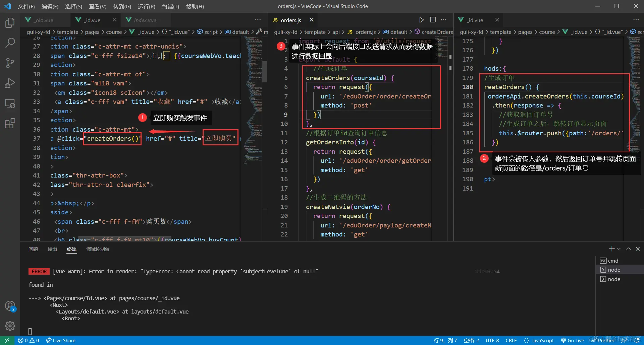
Task: Open more actions for the rightmost editor group
Action: pos(636,20)
